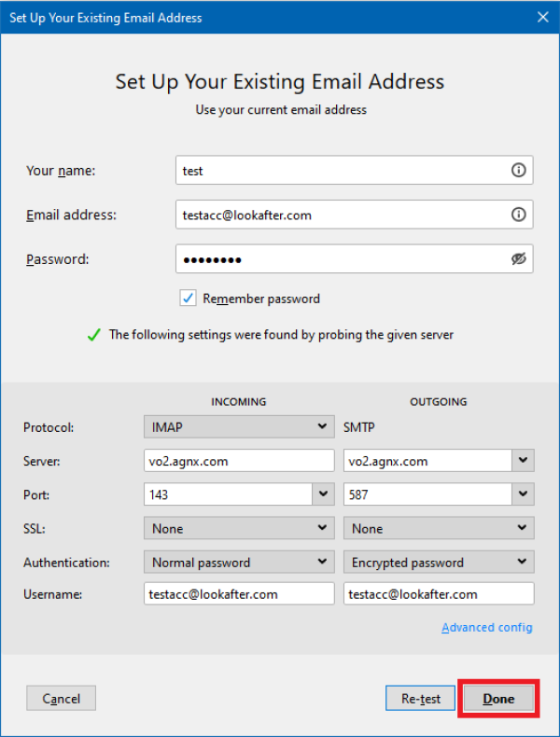The height and width of the screenshot is (737, 560).
Task: Click the Your name text field
Action: pos(341,171)
